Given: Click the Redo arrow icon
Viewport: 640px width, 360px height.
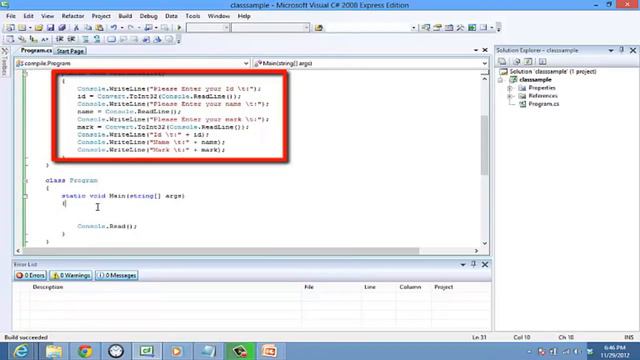Looking at the screenshot, I should (x=131, y=28).
